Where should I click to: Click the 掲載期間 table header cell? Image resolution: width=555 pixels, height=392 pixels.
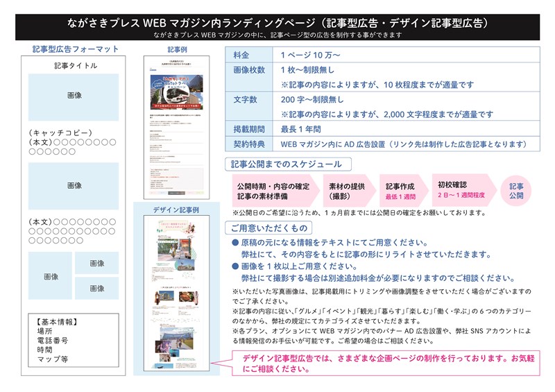coord(249,129)
